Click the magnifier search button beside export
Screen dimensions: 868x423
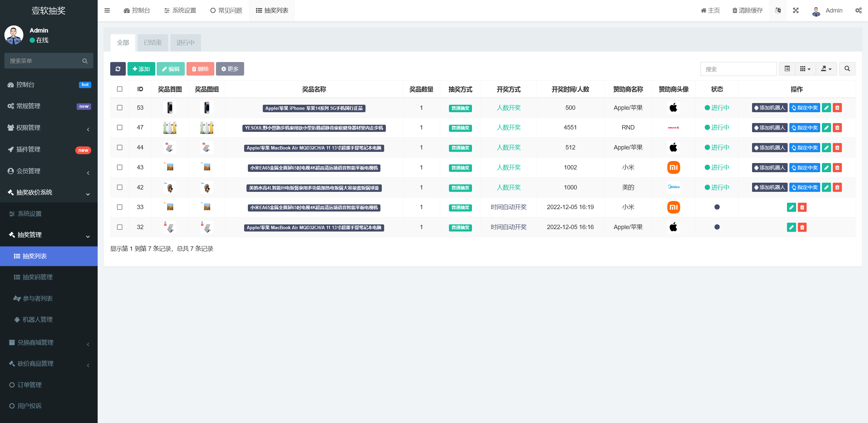click(x=847, y=69)
